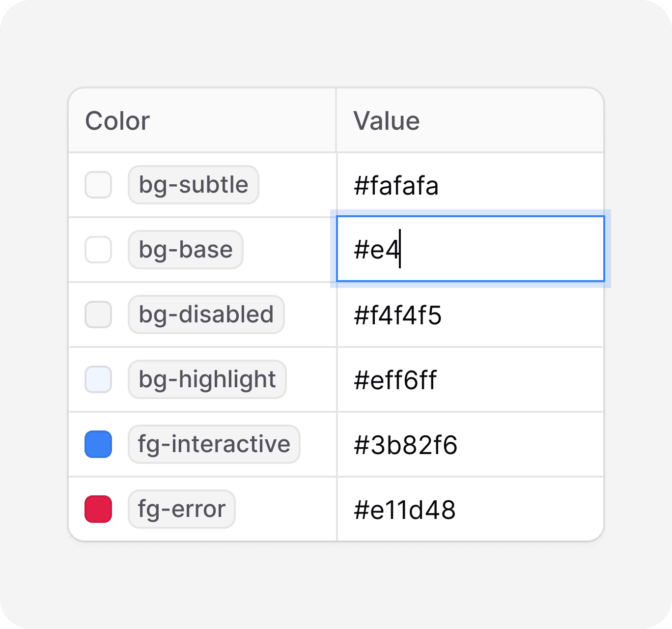Image resolution: width=672 pixels, height=629 pixels.
Task: Edit the #f4f4f5 value cell
Action: (x=470, y=315)
